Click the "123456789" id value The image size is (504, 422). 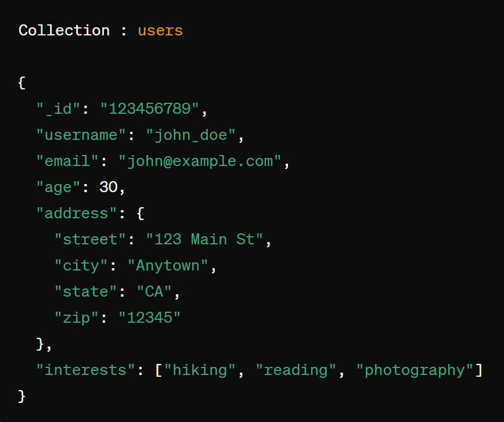(x=150, y=109)
